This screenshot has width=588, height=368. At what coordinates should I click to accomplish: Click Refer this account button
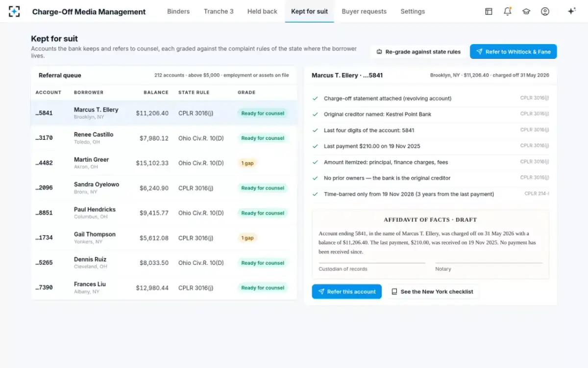[346, 291]
